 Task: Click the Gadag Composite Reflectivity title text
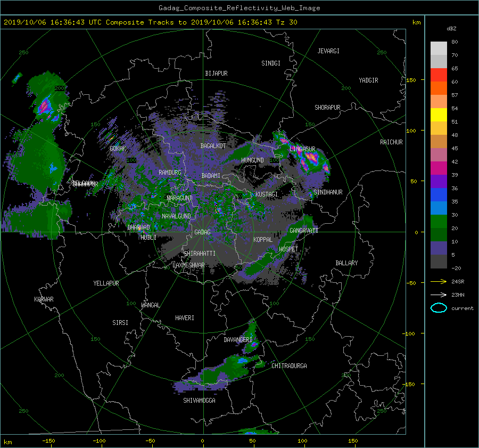[x=239, y=8]
